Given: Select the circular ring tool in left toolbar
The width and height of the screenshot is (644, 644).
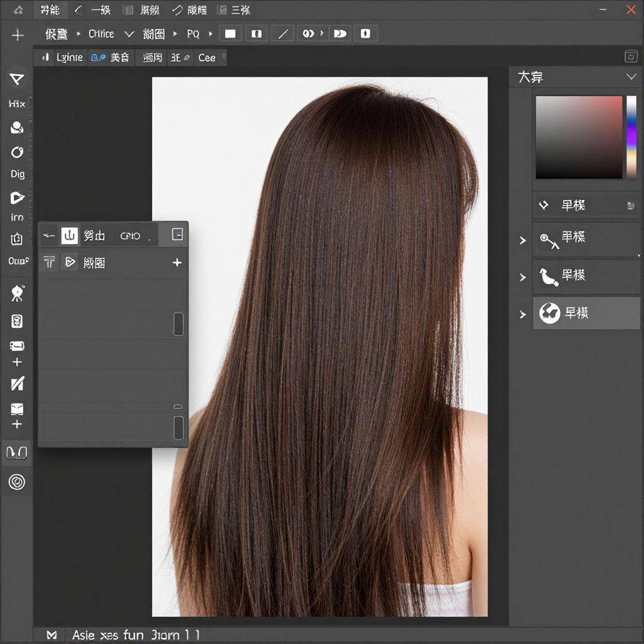Looking at the screenshot, I should (17, 152).
